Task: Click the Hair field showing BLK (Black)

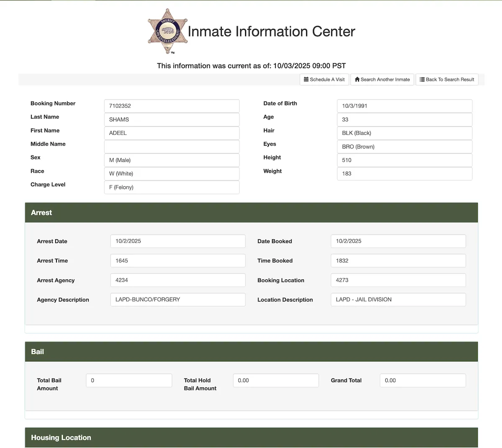Action: [x=404, y=133]
